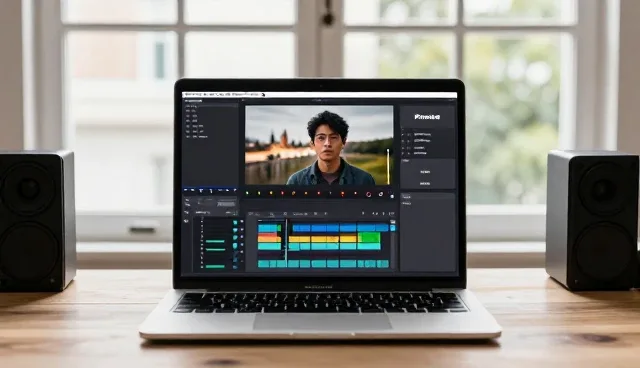
Task: Click the white dot icon right of transport row
Action: pos(392,196)
